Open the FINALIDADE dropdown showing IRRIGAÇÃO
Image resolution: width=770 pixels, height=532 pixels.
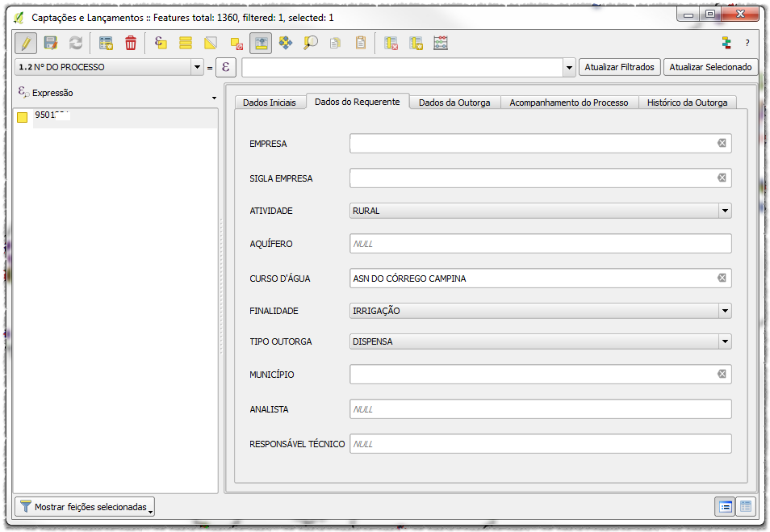pos(724,311)
